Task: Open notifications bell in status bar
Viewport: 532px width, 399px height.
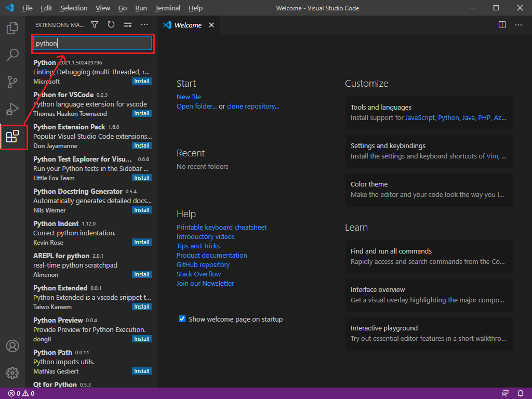Action: [x=521, y=394]
